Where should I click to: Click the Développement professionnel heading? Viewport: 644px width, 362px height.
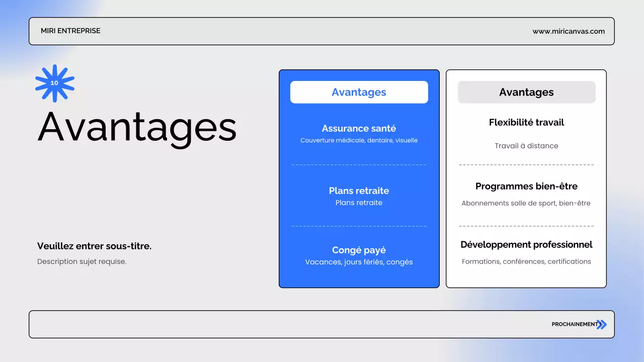click(526, 245)
